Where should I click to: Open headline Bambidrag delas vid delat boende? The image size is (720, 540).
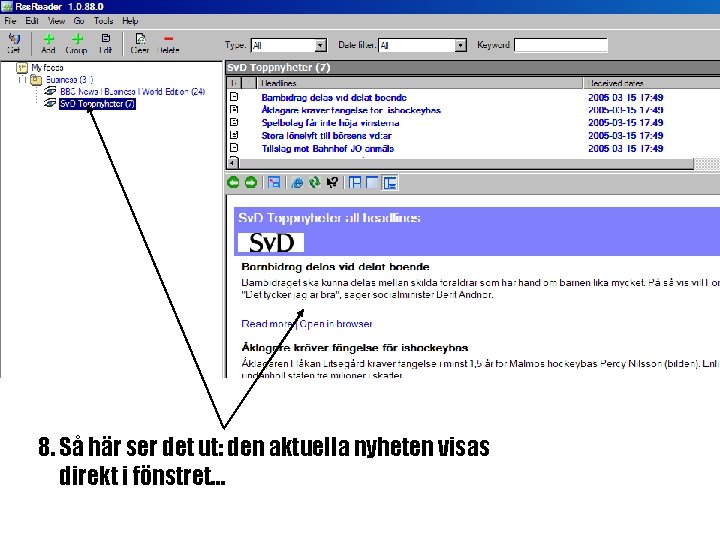pyautogui.click(x=334, y=97)
